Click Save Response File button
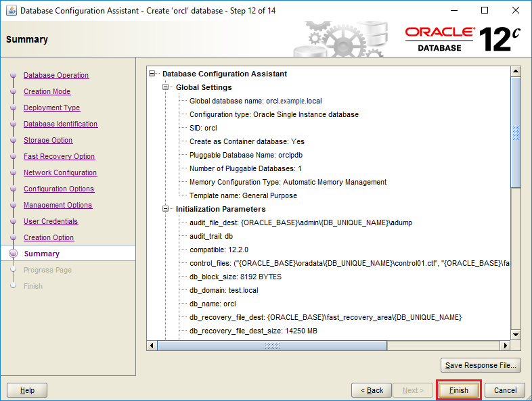The height and width of the screenshot is (401, 532). [x=481, y=365]
